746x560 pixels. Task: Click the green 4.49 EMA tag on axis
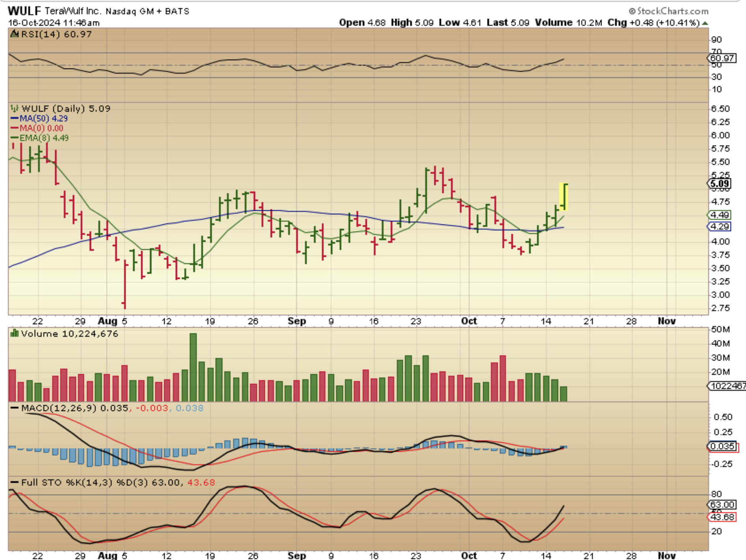(x=720, y=215)
